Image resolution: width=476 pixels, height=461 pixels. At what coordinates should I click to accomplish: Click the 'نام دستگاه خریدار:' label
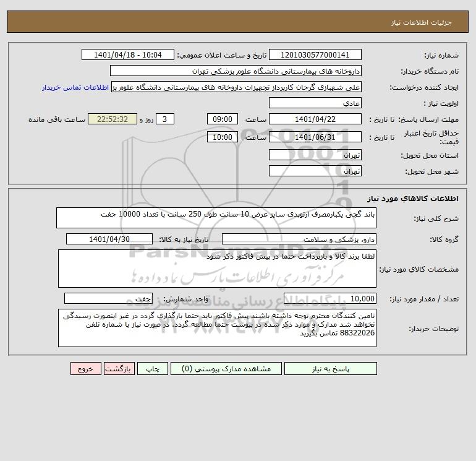click(430, 71)
